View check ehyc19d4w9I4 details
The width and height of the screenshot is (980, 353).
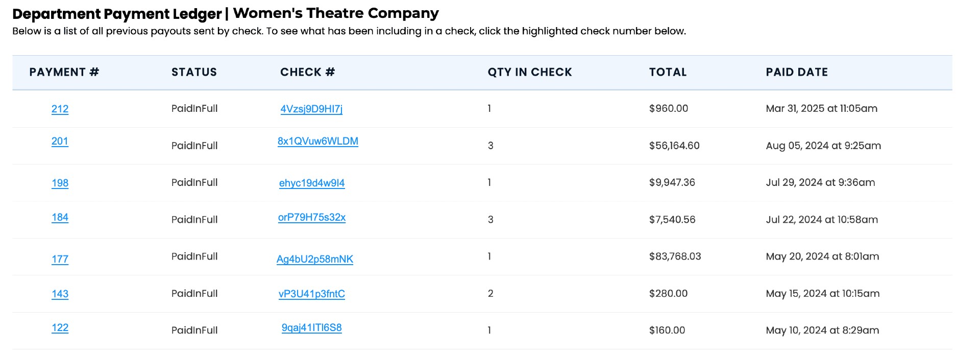coord(312,183)
